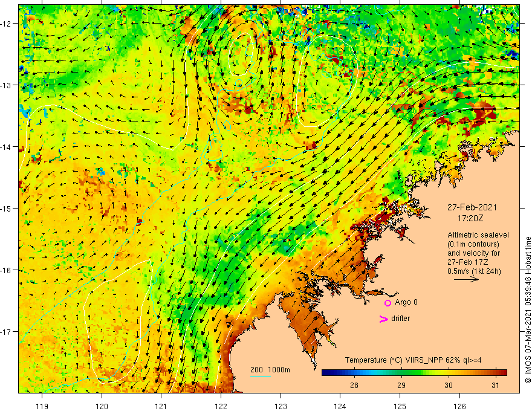Click the longitude 122 axis label

221,406
